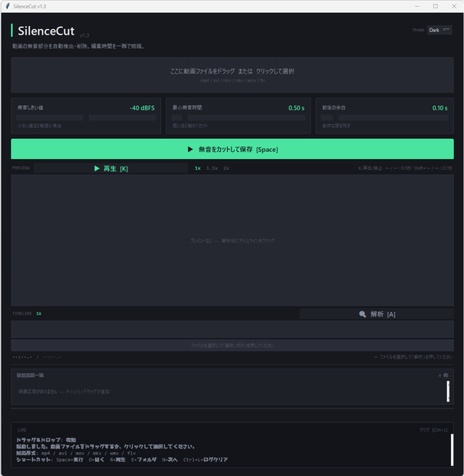Click the play triangle icon on 再生 [K]

[97, 168]
